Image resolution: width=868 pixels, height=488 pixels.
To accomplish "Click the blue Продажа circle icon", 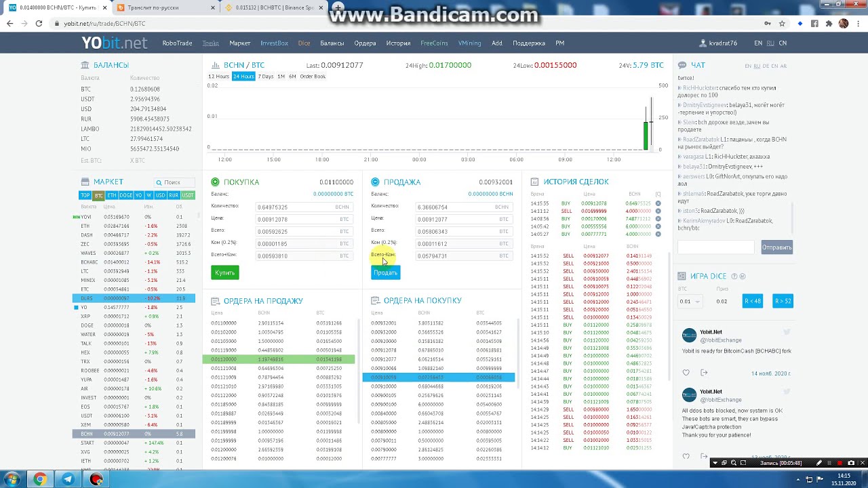I will (375, 182).
